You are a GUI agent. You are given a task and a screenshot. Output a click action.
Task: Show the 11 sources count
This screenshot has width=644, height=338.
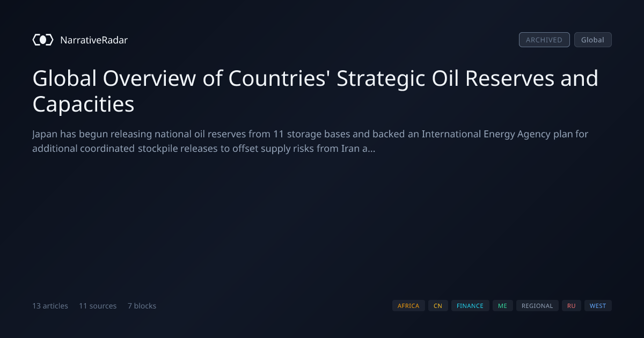tap(98, 306)
